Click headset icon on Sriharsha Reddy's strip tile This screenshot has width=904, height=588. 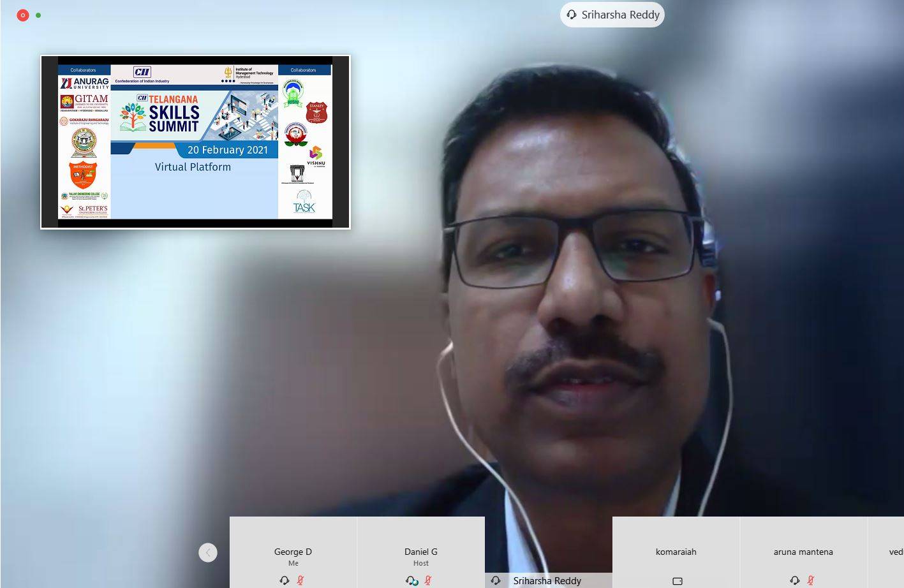(x=496, y=580)
